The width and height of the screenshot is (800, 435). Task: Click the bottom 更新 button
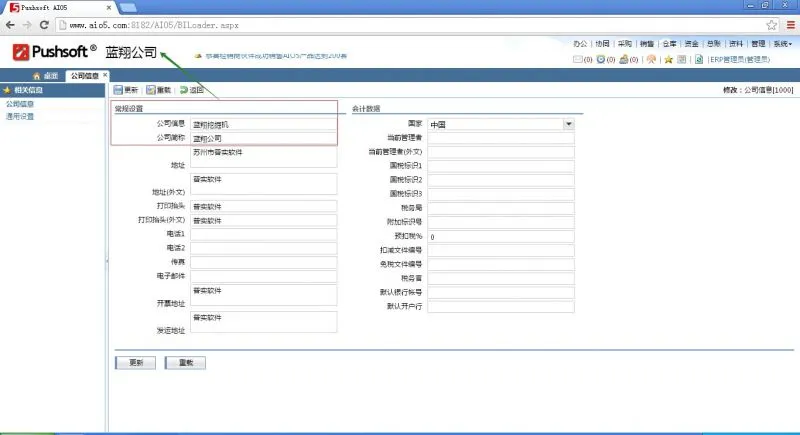pos(135,363)
